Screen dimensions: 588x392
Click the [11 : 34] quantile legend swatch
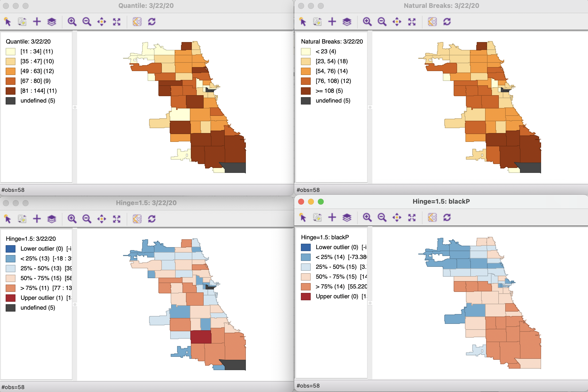11,51
